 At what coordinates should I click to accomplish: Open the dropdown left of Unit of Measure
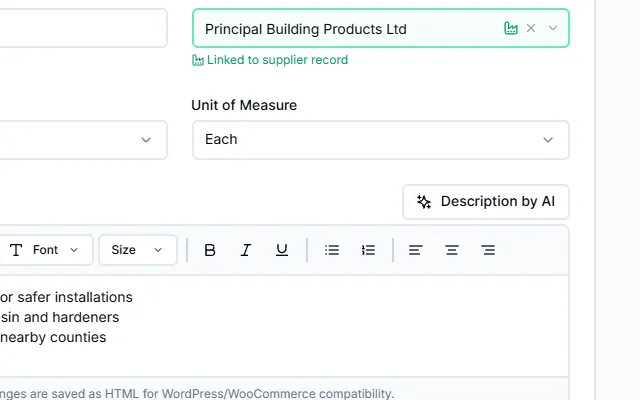[83, 140]
